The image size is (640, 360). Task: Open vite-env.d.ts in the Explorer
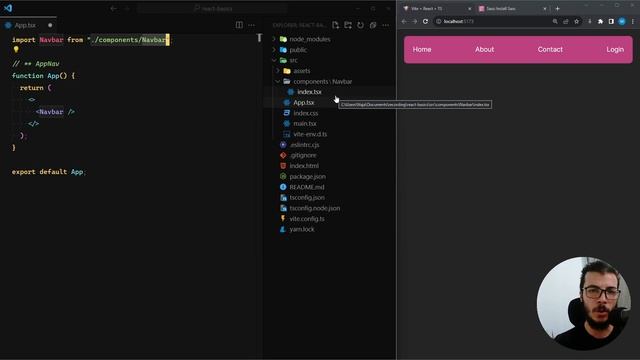pos(310,134)
